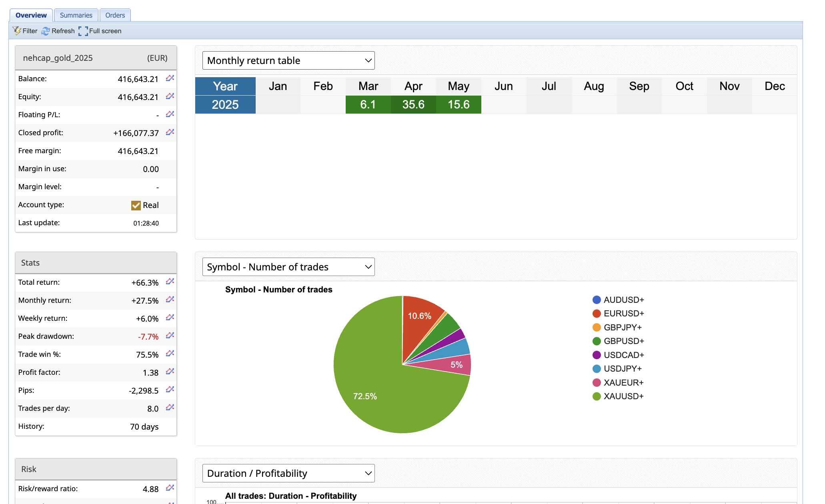Screen dimensions: 825x504
Task: Click the Refresh button
Action: (x=58, y=31)
